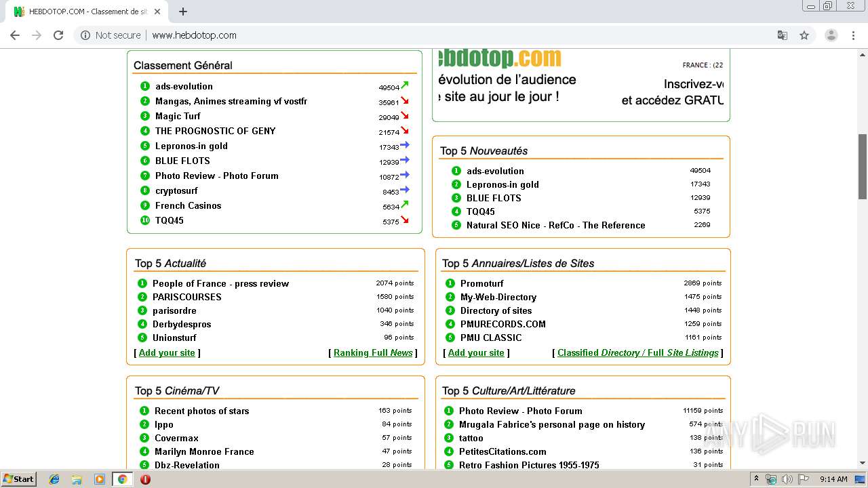
Task: Click the hebdotop.com banner logo
Action: (500, 58)
